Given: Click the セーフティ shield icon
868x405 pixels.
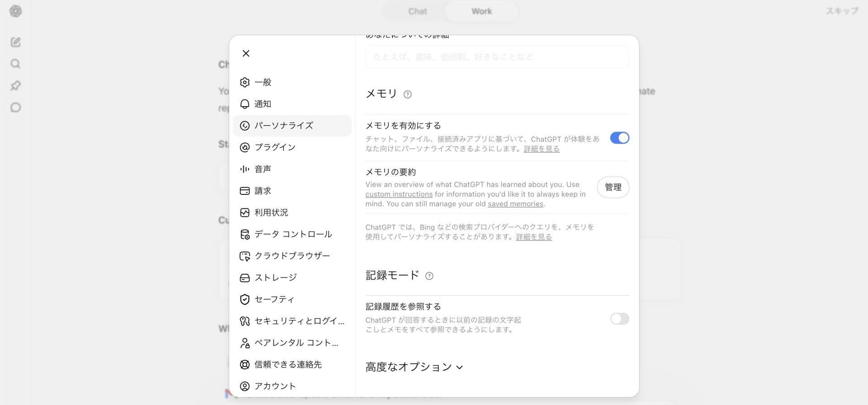Looking at the screenshot, I should click(x=245, y=299).
